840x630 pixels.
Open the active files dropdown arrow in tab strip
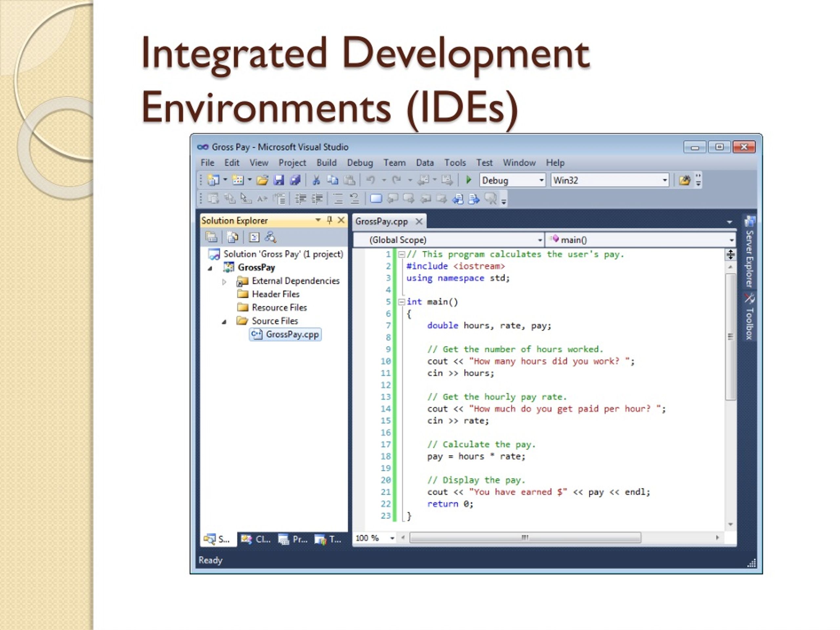(x=729, y=222)
